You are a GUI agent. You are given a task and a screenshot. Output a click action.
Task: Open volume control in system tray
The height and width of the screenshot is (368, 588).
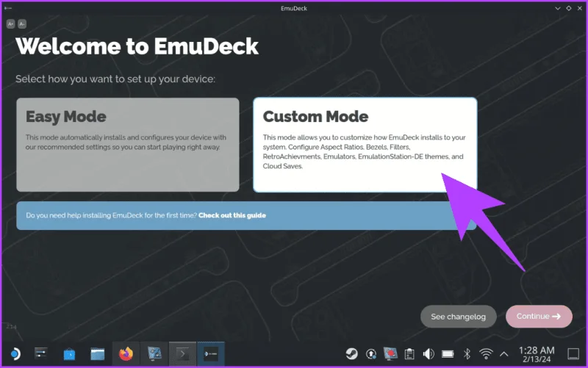(429, 354)
